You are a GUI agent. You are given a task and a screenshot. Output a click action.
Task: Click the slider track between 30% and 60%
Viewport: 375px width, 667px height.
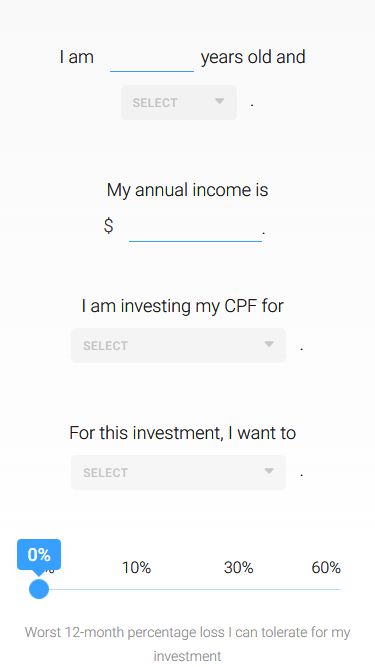click(x=282, y=590)
